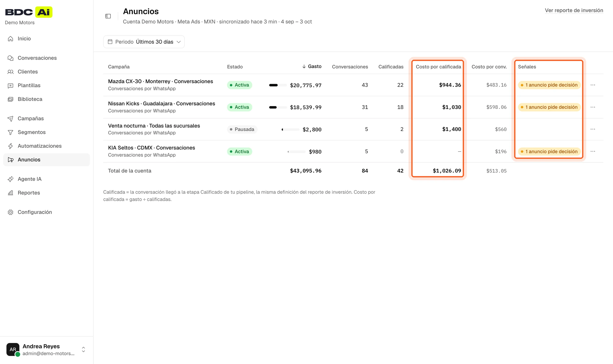Open more options for Mazda CX-30 row

(x=593, y=85)
